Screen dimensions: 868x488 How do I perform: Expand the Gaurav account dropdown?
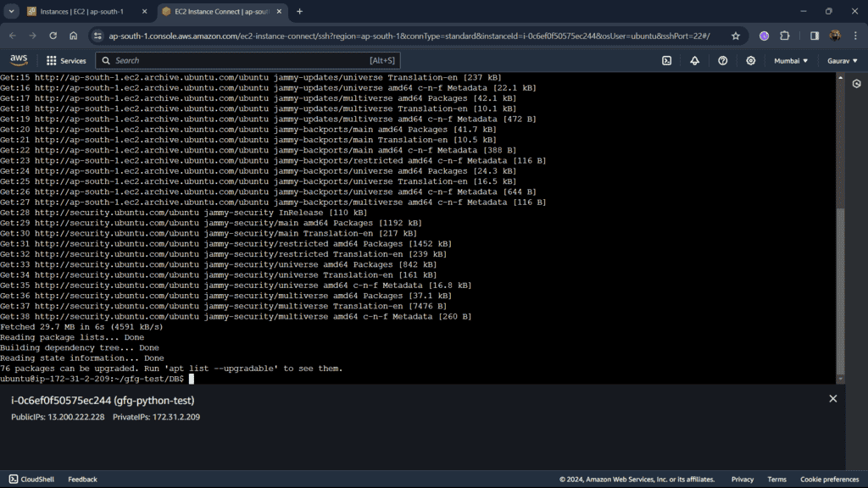click(x=842, y=61)
